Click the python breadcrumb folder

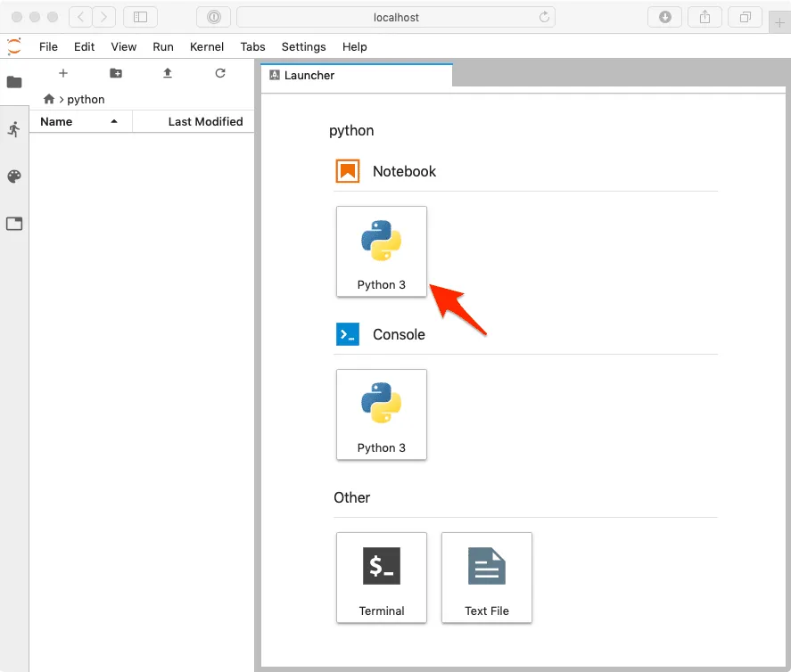[x=86, y=99]
